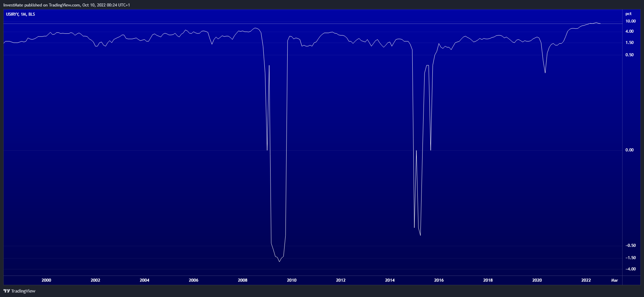Image resolution: width=644 pixels, height=297 pixels.
Task: Open the TradingView wordmark link
Action: tap(23, 291)
